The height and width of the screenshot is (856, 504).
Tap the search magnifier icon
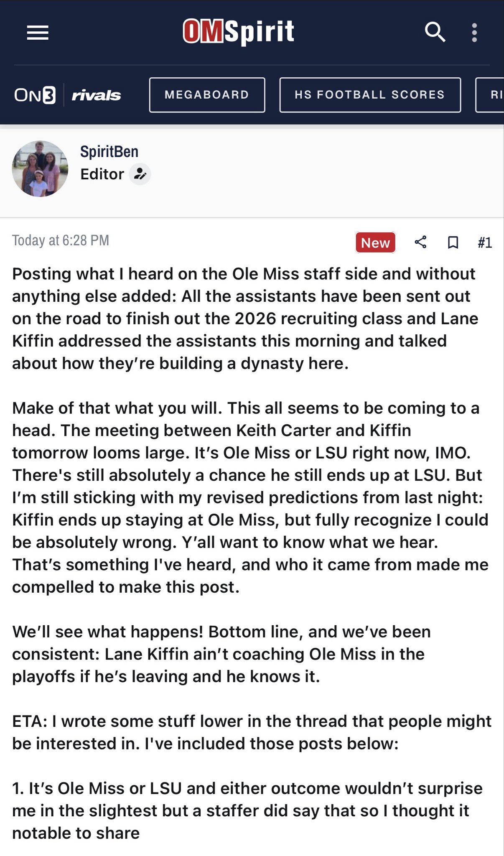[x=435, y=32]
